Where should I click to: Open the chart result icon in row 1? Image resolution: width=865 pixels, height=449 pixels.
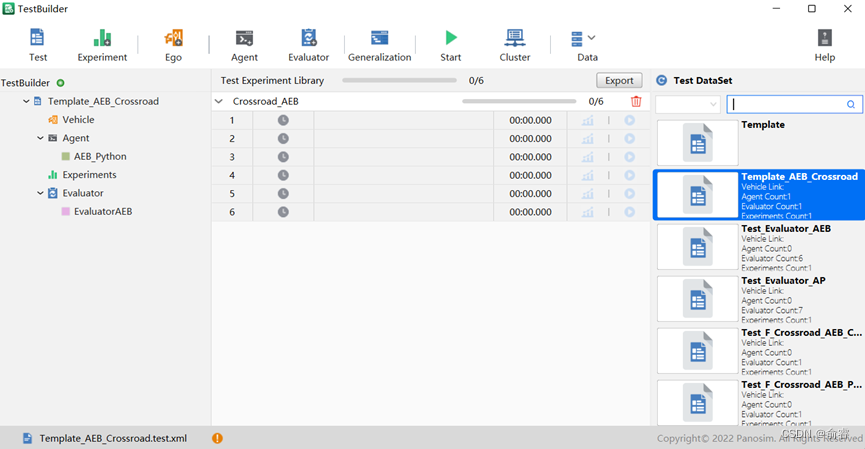[x=588, y=120]
